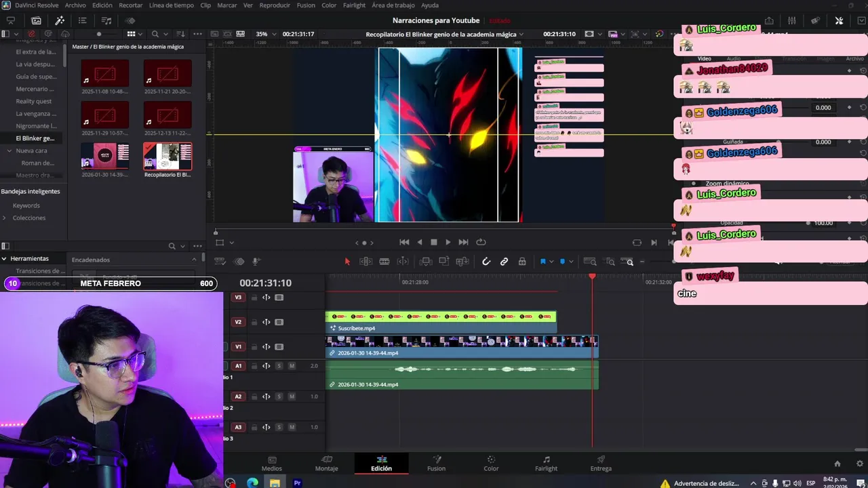Activate the Trim edit mode tool

(366, 262)
